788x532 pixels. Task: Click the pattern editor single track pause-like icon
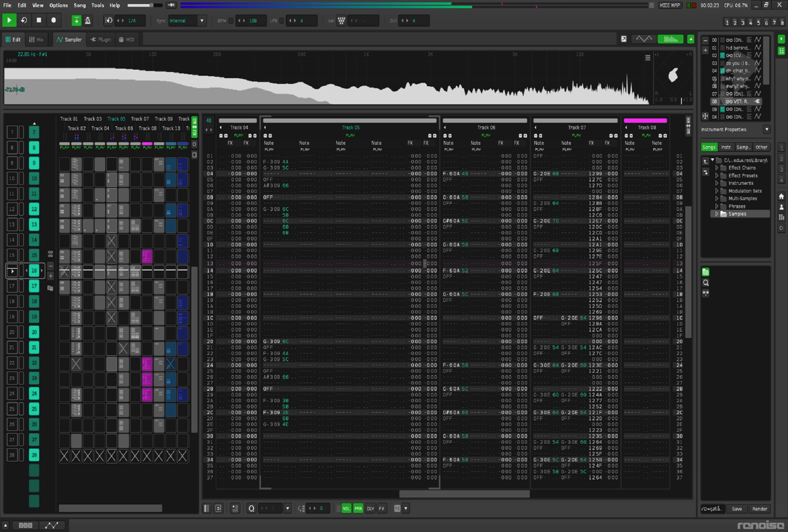(x=207, y=508)
